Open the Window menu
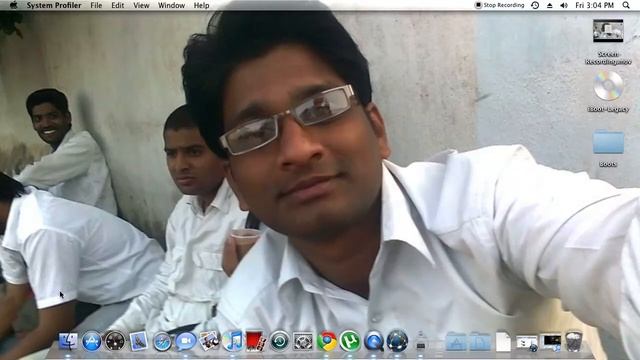Screen dimensions: 640x360 tap(171, 5)
